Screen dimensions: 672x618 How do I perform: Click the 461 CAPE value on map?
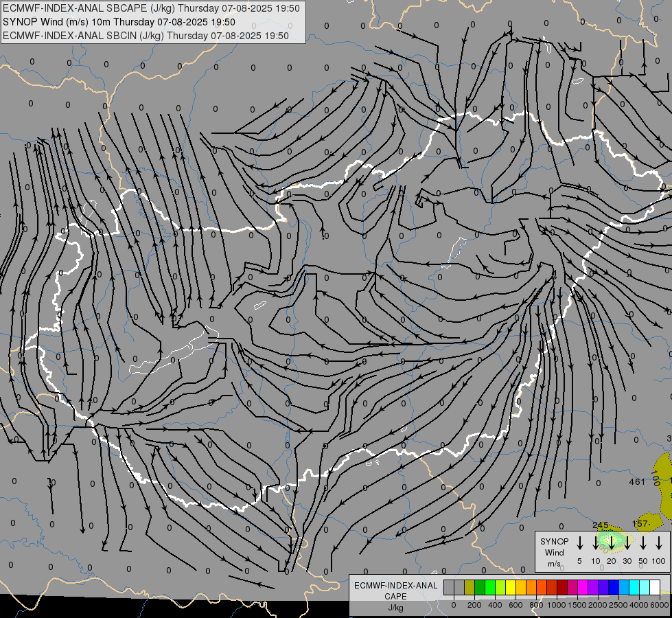coord(637,481)
